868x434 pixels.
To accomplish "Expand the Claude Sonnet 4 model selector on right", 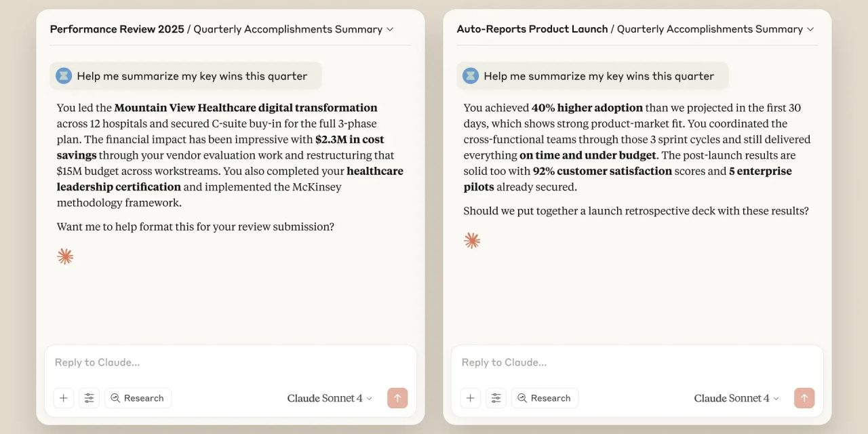I will 736,398.
